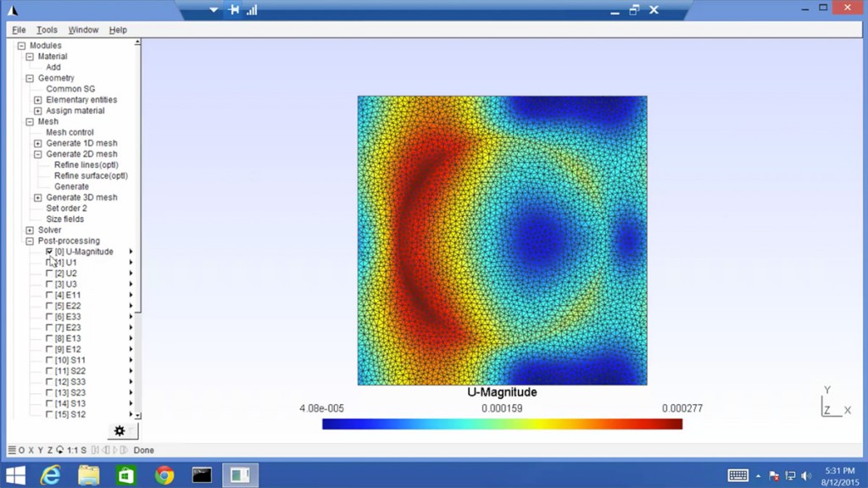
Task: Collapse the Post-processing tree node
Action: click(30, 241)
